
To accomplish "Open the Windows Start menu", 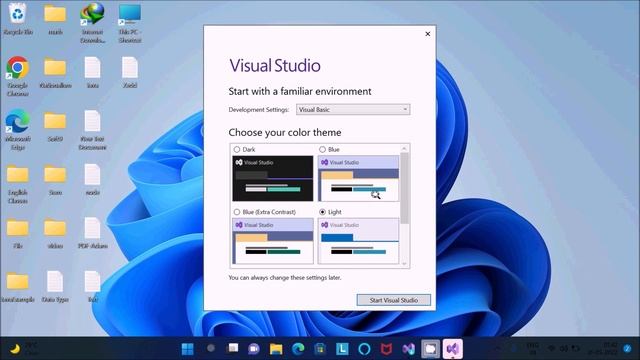I will coord(188,349).
